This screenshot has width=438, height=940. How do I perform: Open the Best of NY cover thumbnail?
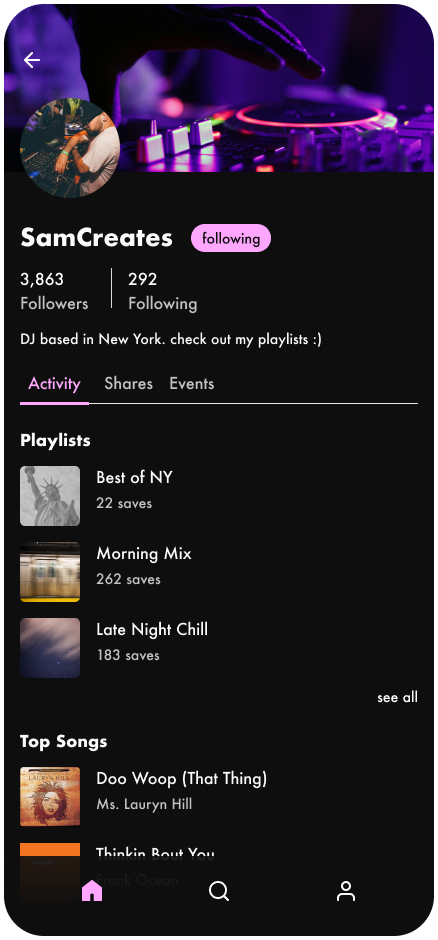pyautogui.click(x=50, y=496)
